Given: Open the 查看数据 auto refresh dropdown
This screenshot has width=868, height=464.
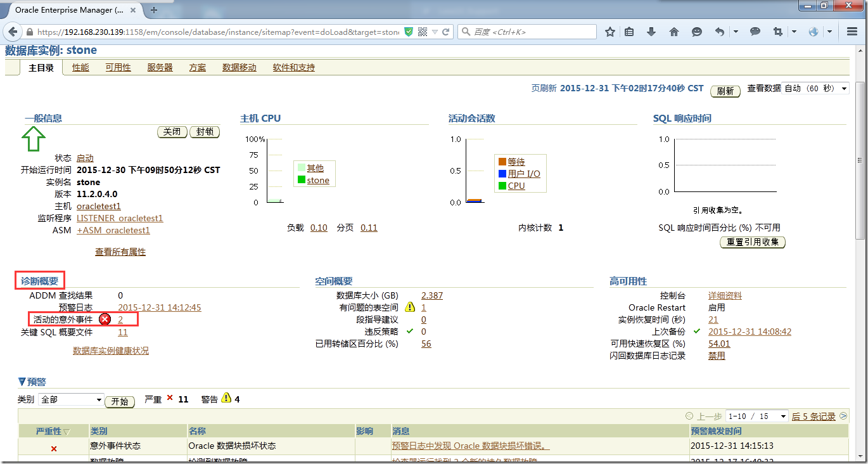Looking at the screenshot, I should 816,89.
